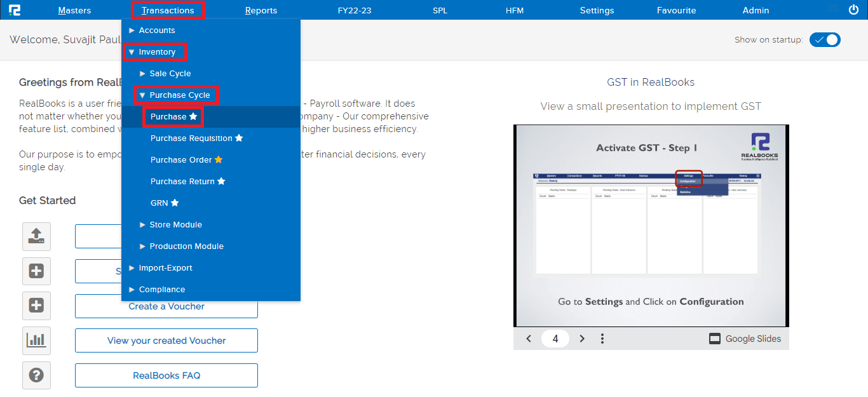This screenshot has width=868, height=397.
Task: Expand the Store Module submenu
Action: [x=175, y=225]
